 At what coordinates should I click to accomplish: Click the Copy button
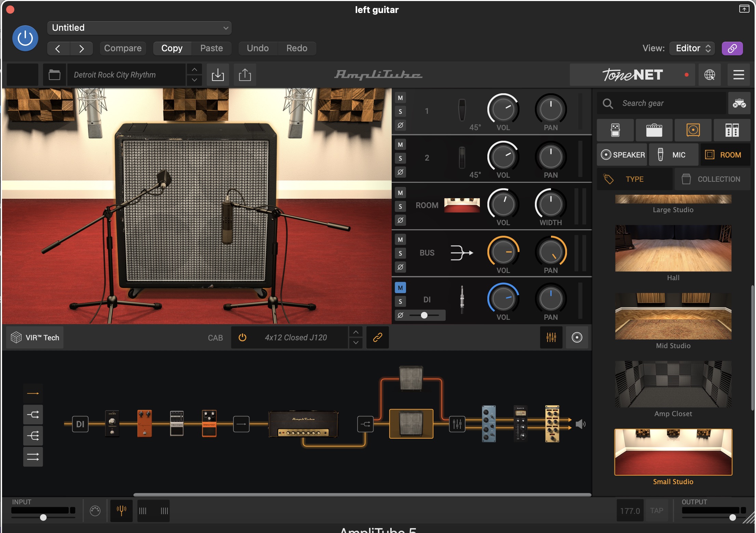[172, 48]
